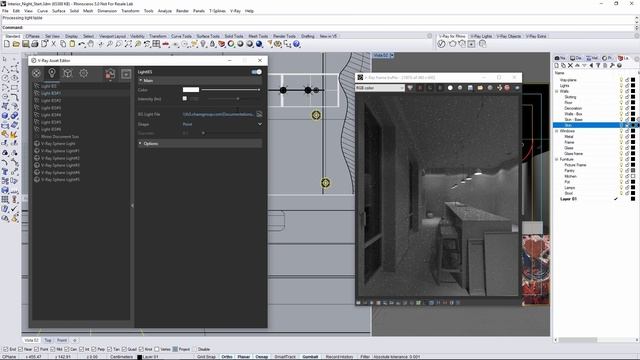Open the V-Ray Asset Editor round toolbar icon
640x360 pixels.
coord(441,44)
